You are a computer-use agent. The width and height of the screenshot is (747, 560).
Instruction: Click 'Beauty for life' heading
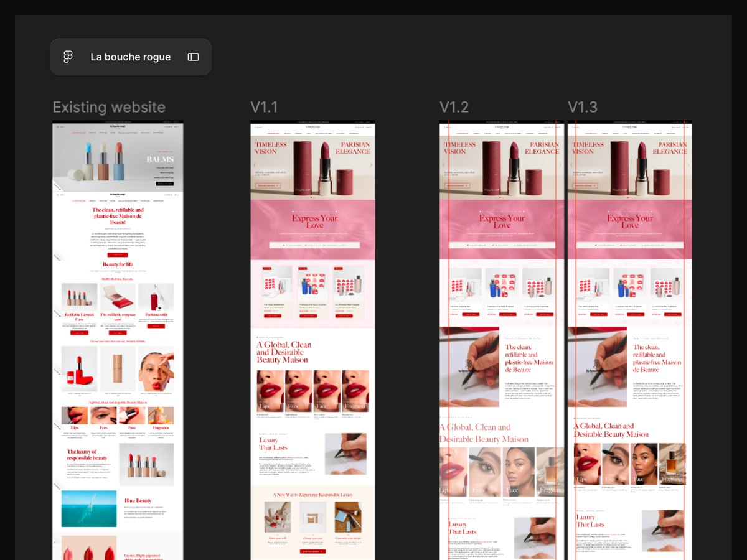click(118, 264)
